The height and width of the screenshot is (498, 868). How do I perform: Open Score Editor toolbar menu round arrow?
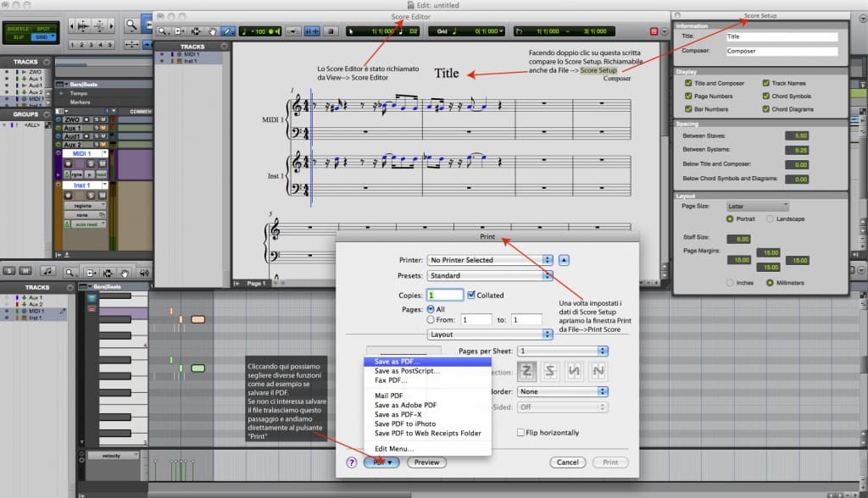(665, 31)
